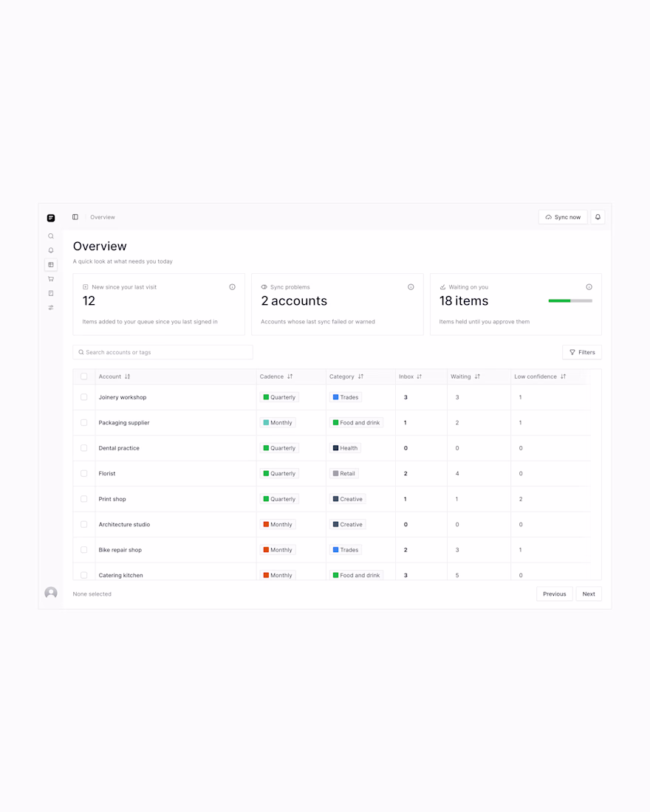Viewport: 650px width, 812px height.
Task: Select the Florist row checkbox
Action: coord(84,473)
